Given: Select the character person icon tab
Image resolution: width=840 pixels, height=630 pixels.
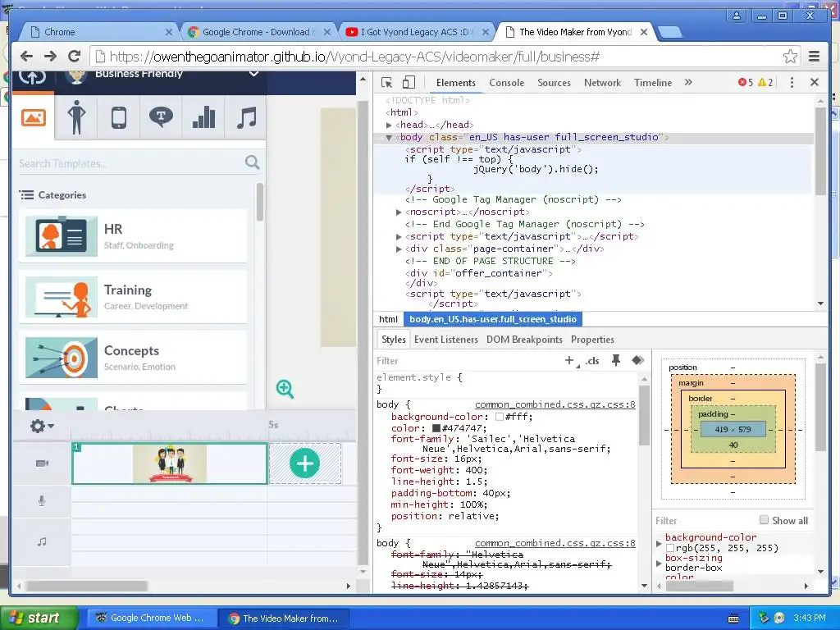Looking at the screenshot, I should 76,117.
